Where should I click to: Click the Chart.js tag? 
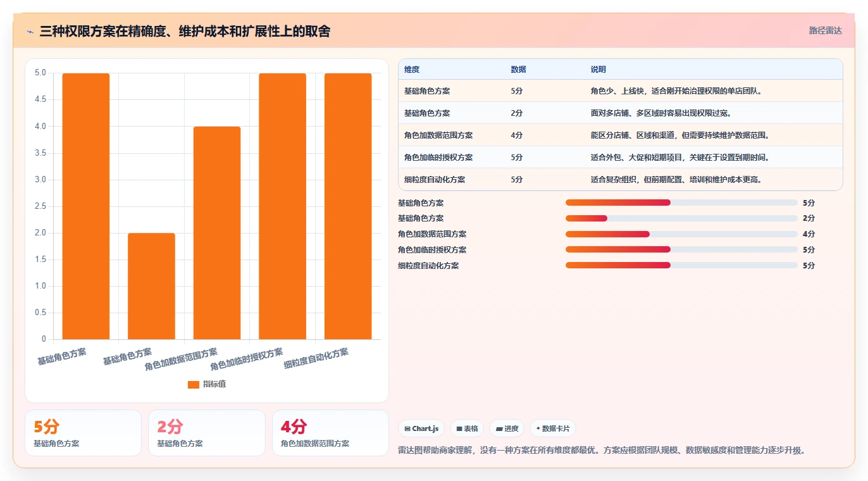421,428
